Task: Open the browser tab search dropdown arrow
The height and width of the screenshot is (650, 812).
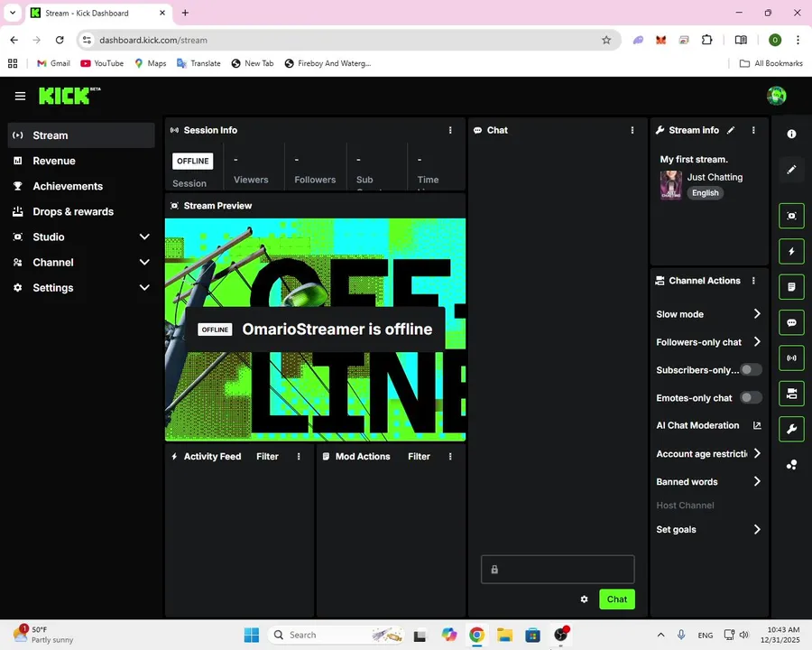Action: 13,13
